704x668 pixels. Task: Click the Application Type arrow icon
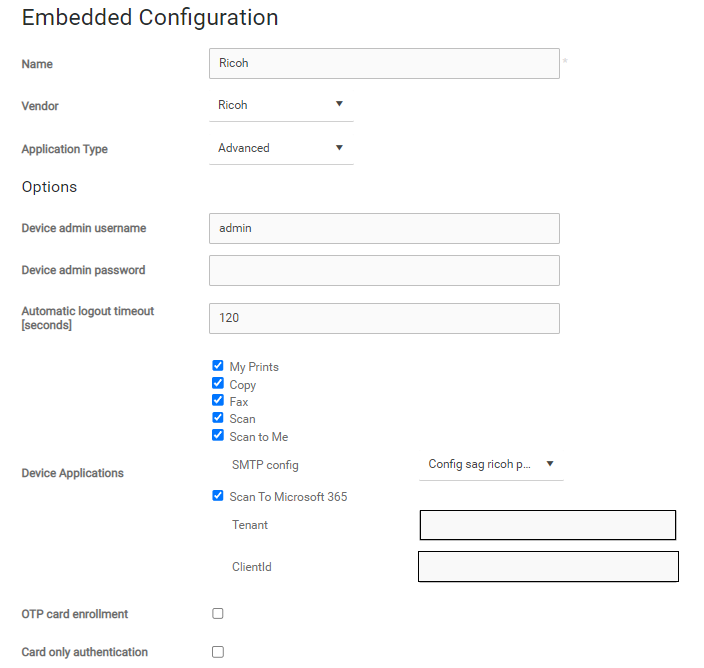click(x=339, y=148)
